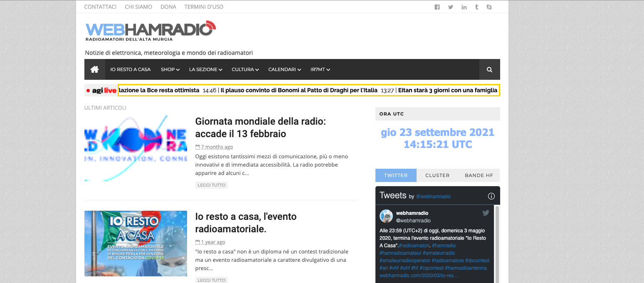Screen dimensions: 644x283
Task: Switch to the CLUSTER tab
Action: 437,175
